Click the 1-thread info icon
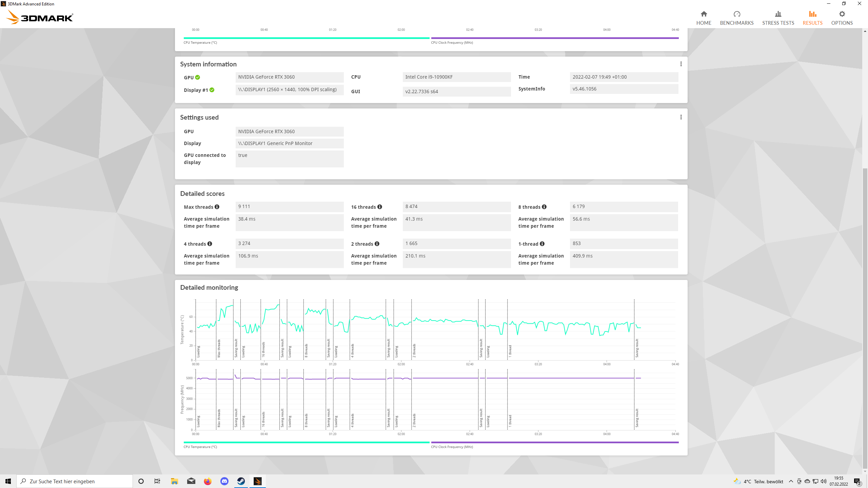Image resolution: width=868 pixels, height=488 pixels. (542, 244)
